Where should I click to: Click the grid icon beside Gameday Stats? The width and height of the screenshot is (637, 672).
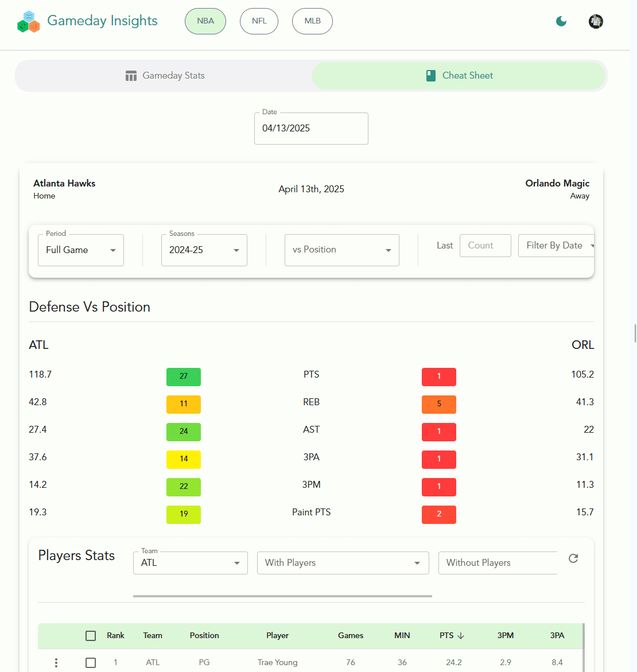tap(131, 75)
